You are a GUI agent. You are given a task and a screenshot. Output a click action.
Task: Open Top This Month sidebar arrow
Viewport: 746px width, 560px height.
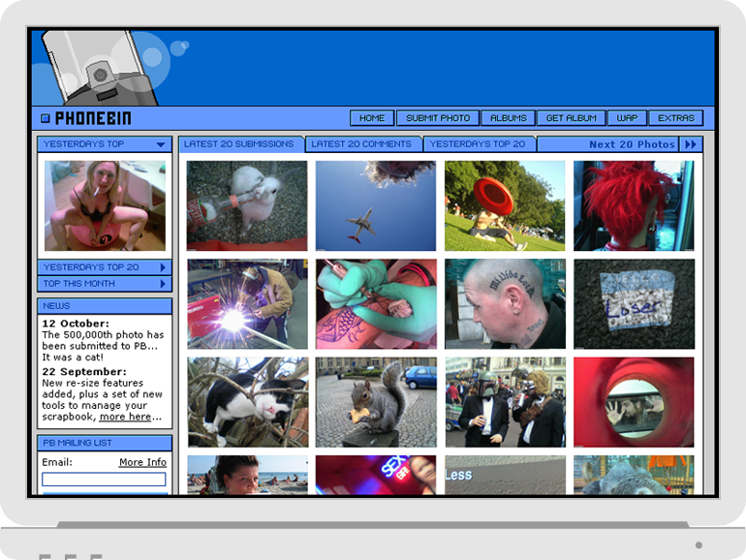[163, 284]
